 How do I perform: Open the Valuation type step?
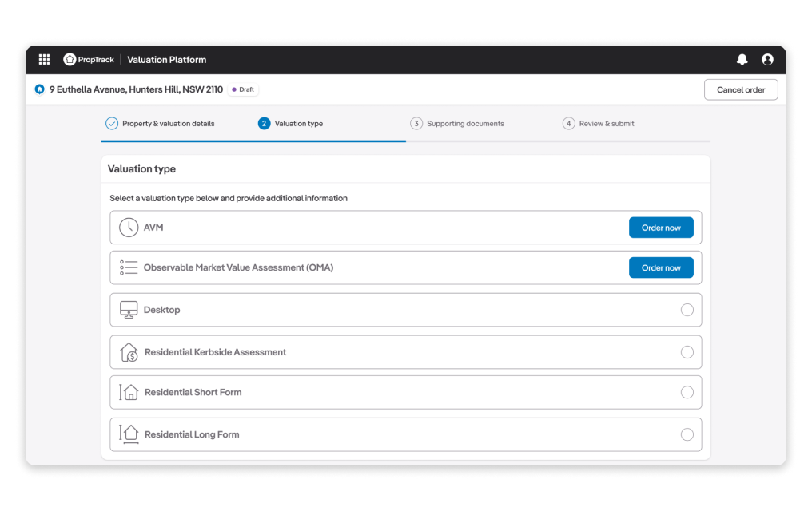(299, 124)
